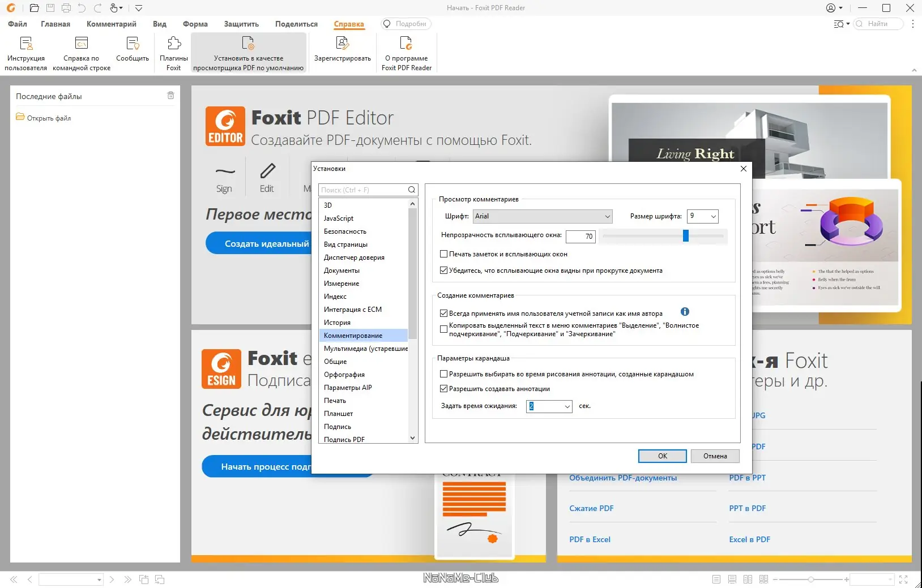The height and width of the screenshot is (588, 922).
Task: Click the zoom slider in status bar
Action: click(x=811, y=580)
